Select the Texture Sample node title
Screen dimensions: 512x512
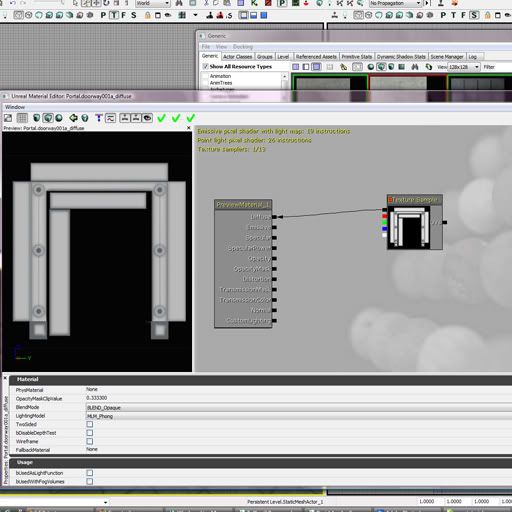point(415,200)
